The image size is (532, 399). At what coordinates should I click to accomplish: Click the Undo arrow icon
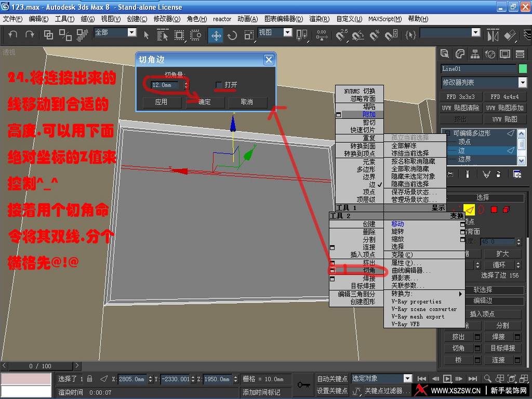tap(13, 35)
